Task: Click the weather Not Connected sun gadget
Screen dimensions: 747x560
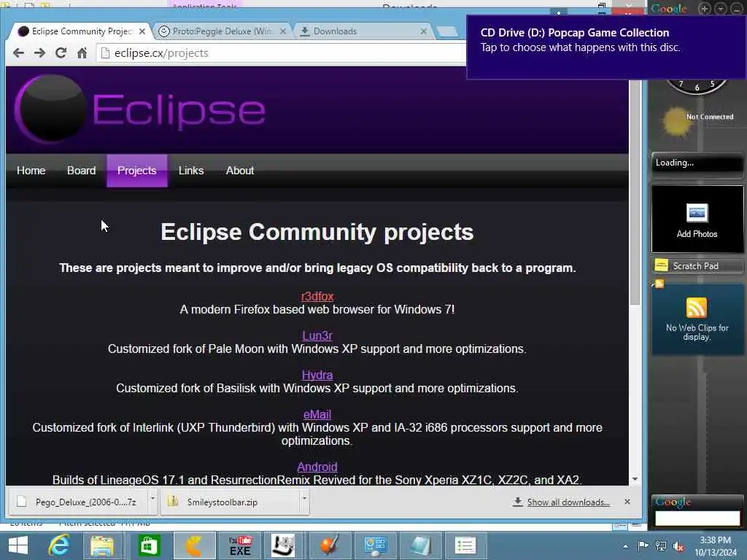Action: [x=676, y=121]
